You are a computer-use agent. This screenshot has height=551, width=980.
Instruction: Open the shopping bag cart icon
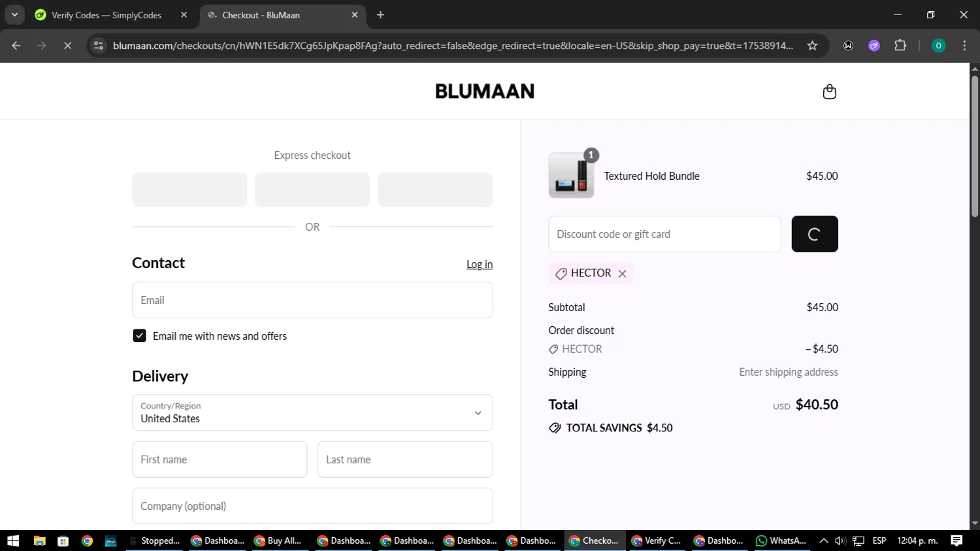[829, 92]
